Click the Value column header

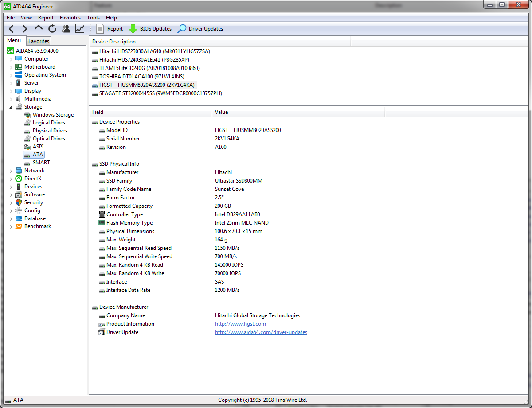pyautogui.click(x=298, y=112)
